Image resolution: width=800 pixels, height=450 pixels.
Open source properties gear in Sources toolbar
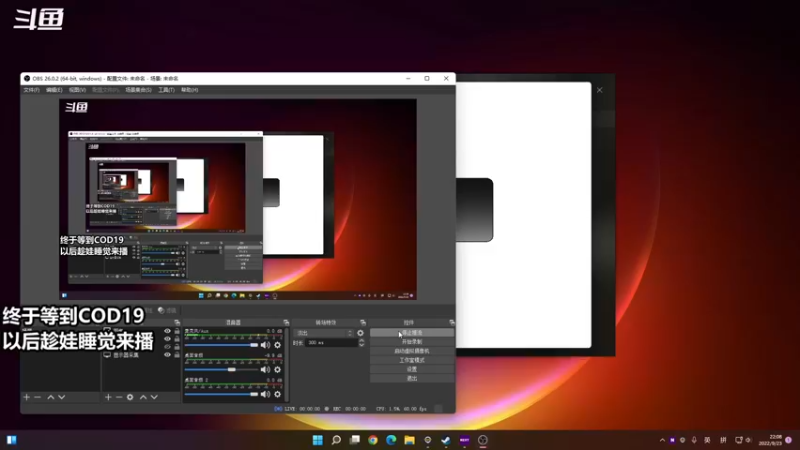130,397
